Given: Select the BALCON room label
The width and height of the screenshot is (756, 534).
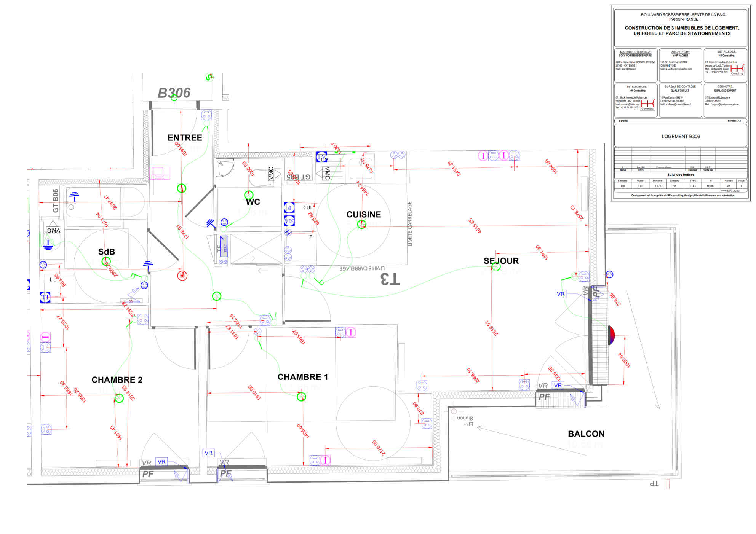Looking at the screenshot, I should click(x=586, y=434).
